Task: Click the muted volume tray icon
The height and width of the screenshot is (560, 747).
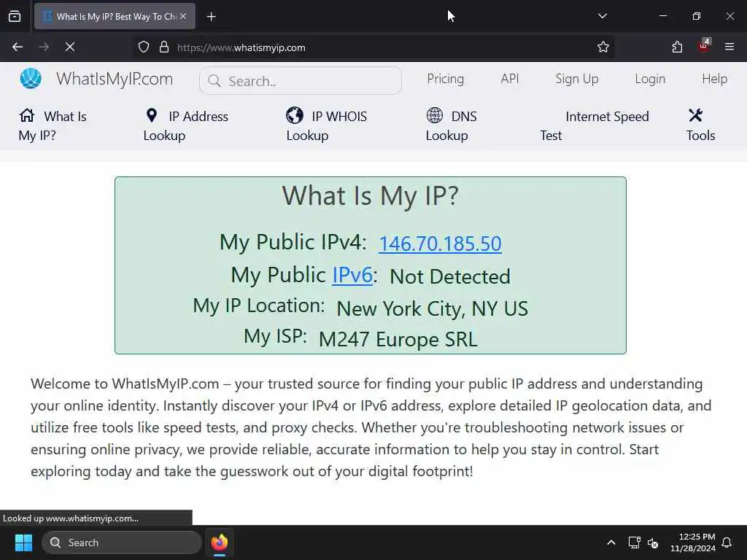Action: (653, 542)
